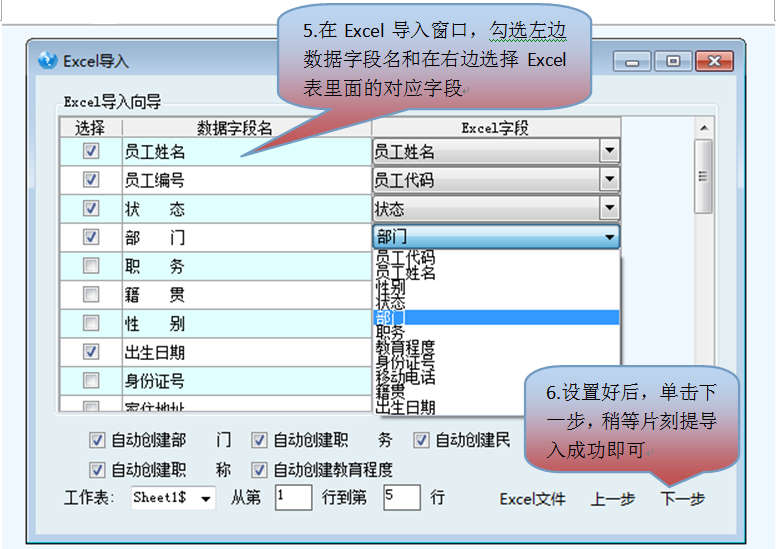Open the 工作表 Sheet1$ dropdown

[x=206, y=498]
